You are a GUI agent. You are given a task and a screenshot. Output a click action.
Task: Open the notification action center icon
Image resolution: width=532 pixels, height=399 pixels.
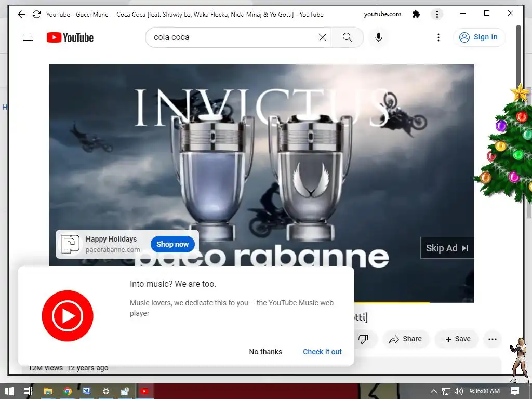[x=515, y=391]
